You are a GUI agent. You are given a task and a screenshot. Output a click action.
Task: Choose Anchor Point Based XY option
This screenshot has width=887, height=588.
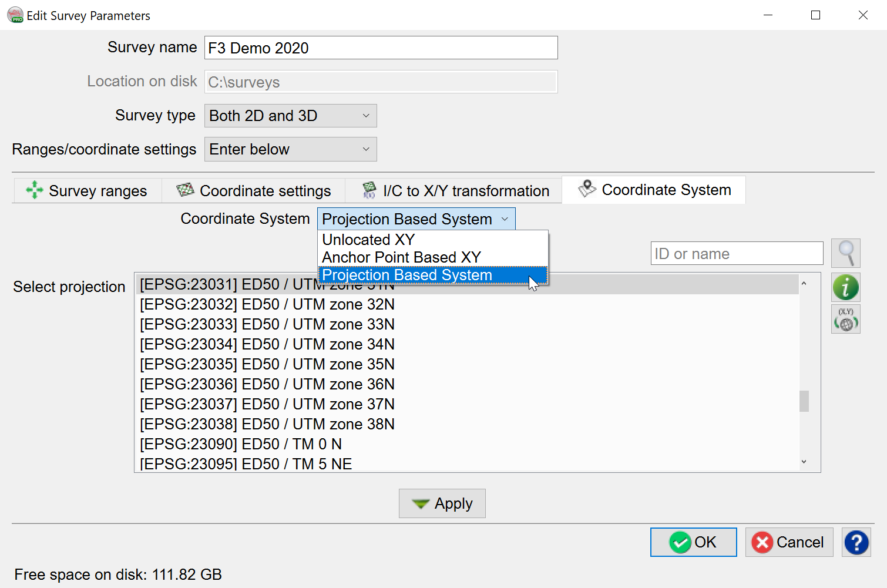(x=401, y=257)
